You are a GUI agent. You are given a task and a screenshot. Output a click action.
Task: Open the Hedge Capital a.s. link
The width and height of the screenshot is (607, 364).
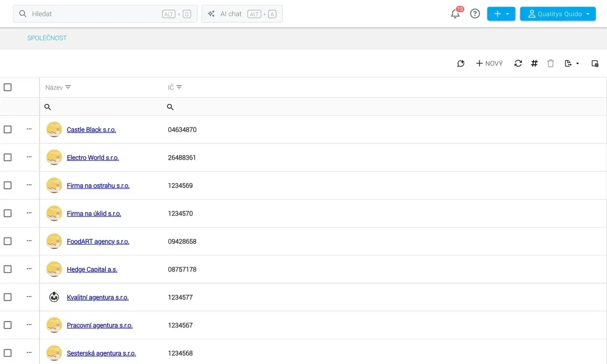(x=92, y=269)
